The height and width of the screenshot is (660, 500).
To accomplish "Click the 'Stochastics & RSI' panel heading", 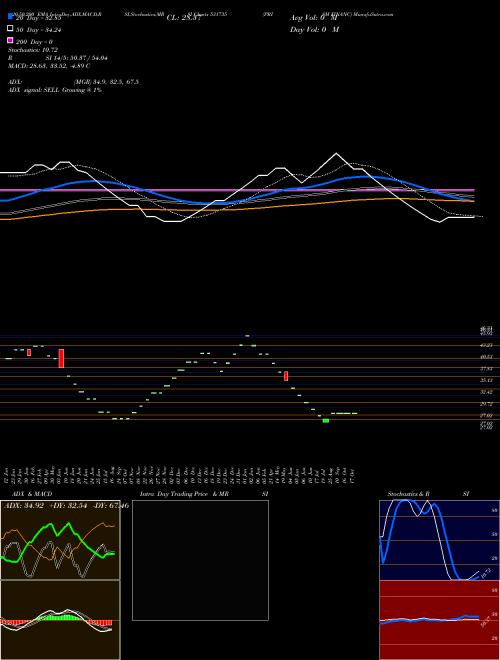I will tap(428, 494).
